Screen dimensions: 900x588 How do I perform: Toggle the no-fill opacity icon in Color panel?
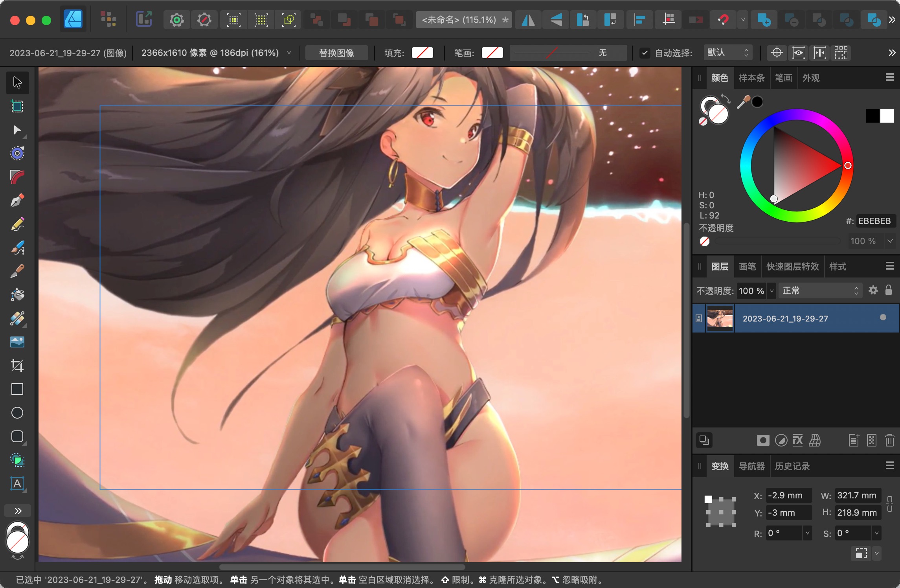pos(705,241)
